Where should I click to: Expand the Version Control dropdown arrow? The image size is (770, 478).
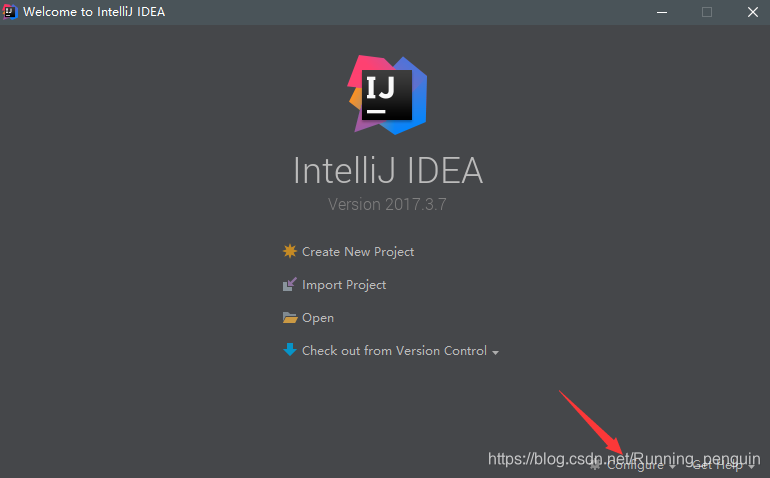coord(495,353)
